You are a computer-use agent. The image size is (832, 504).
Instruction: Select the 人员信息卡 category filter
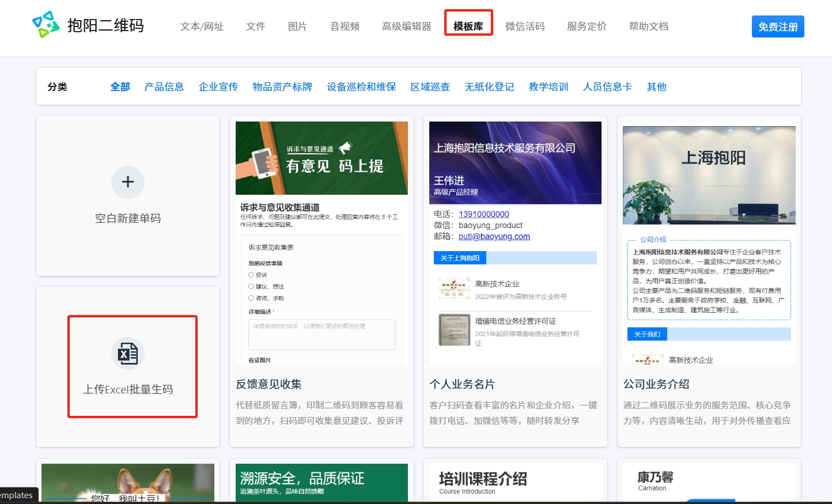(x=607, y=87)
